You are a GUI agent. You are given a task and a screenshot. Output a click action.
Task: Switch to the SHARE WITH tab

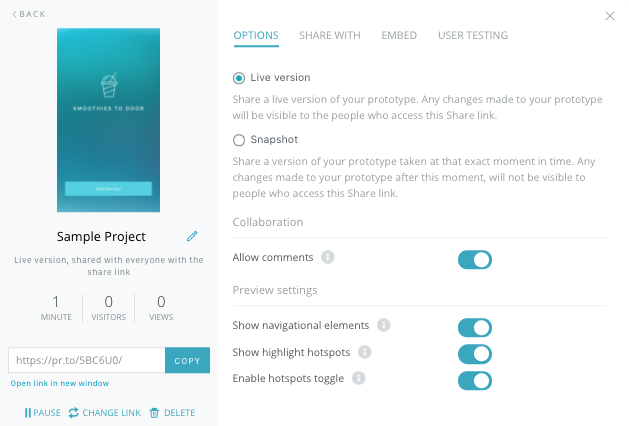(330, 35)
